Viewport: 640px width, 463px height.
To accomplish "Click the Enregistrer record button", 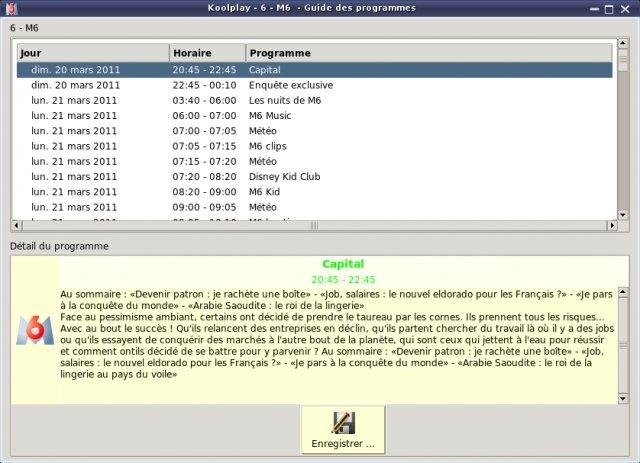I will tap(343, 430).
